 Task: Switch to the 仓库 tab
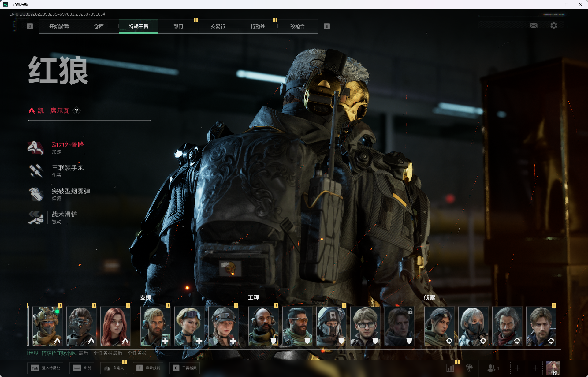coord(99,27)
